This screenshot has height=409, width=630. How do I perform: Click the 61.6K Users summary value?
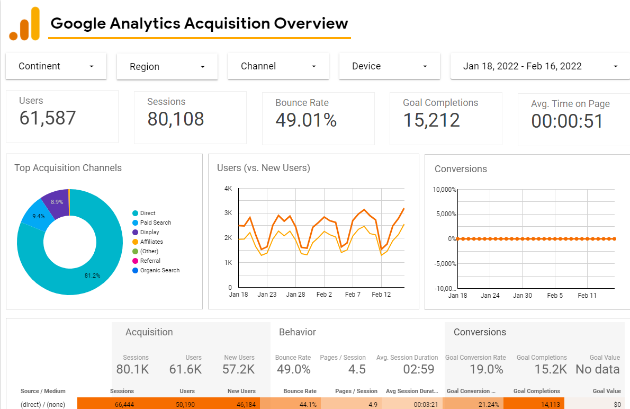click(185, 369)
